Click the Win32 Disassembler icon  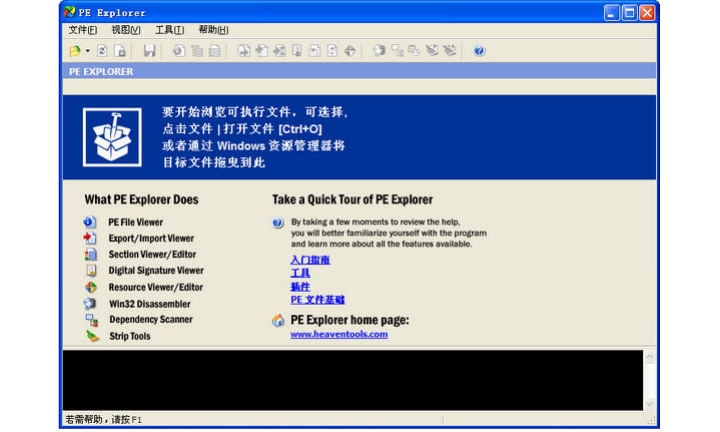point(90,304)
